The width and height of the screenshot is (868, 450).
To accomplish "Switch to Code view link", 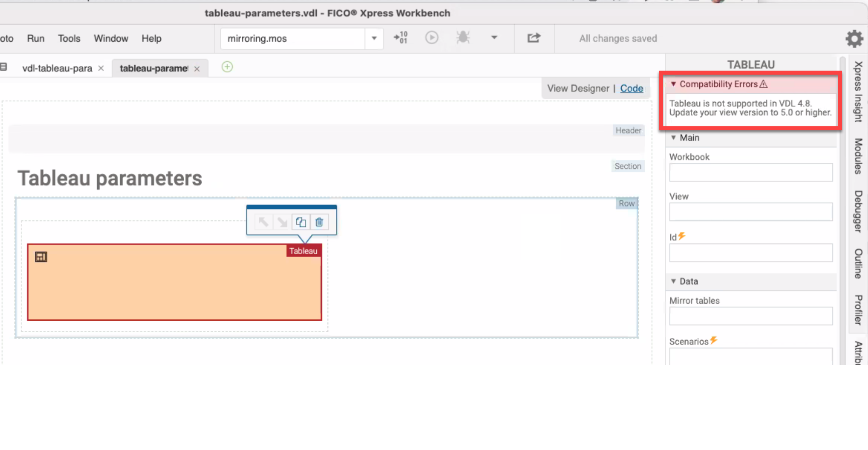I will pos(631,88).
